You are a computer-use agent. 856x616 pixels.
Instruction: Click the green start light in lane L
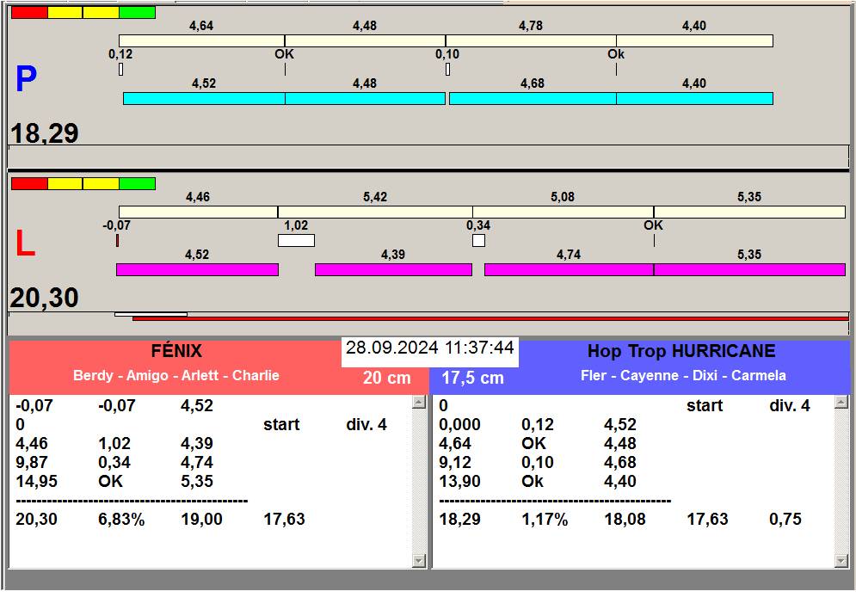click(137, 184)
